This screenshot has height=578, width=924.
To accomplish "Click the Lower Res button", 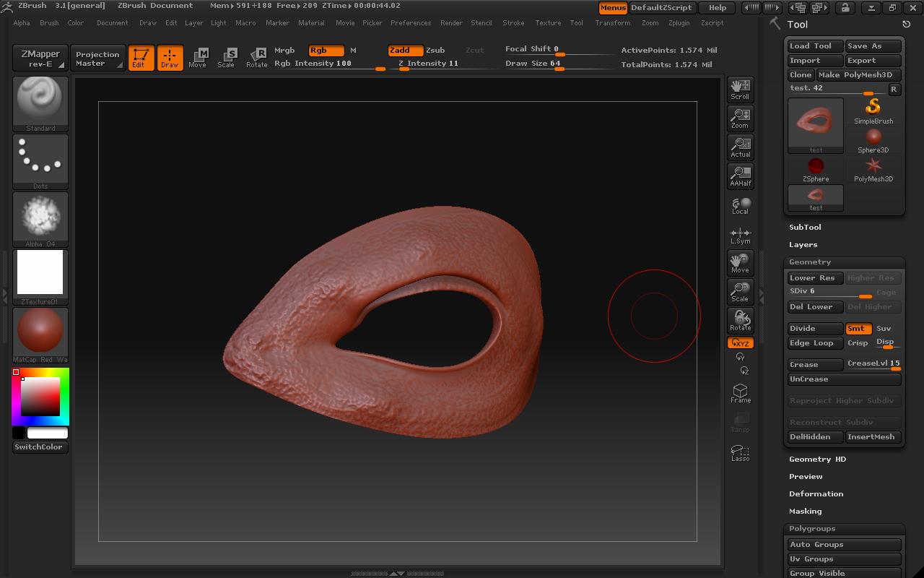I will click(816, 278).
